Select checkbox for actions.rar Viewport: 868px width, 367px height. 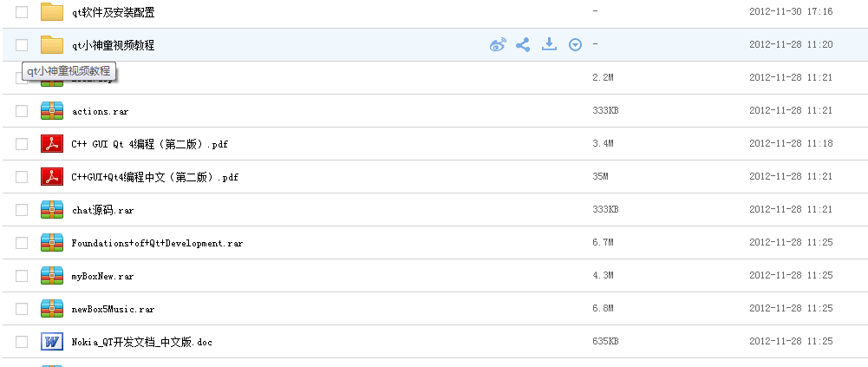click(22, 111)
